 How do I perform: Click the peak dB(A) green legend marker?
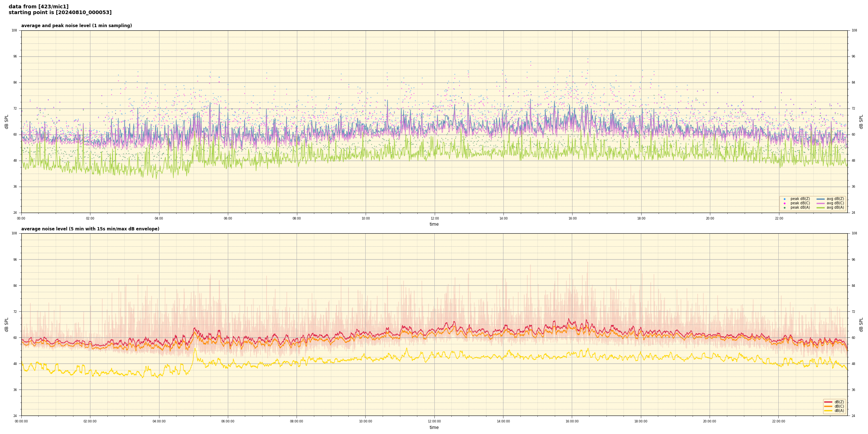tap(784, 208)
